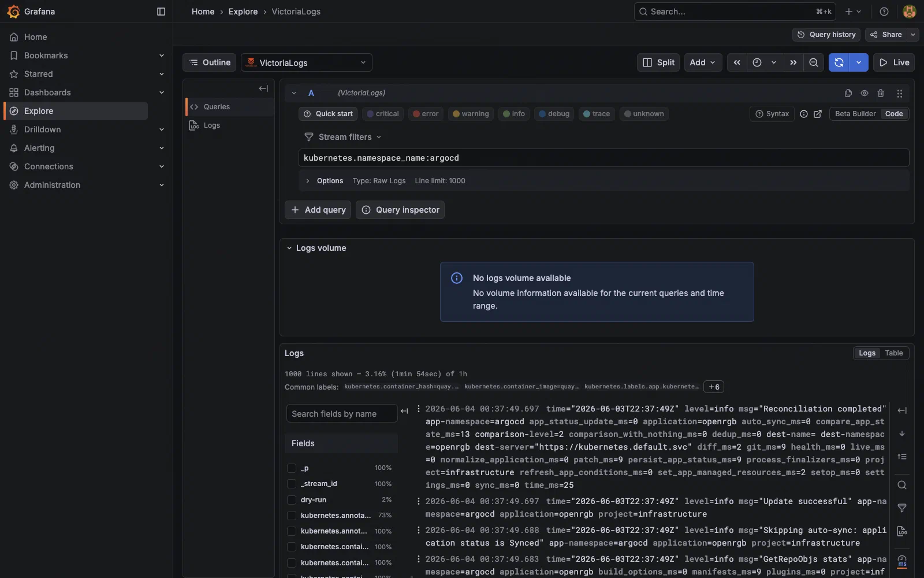Toggle the sidebar dock menu icon

click(161, 12)
